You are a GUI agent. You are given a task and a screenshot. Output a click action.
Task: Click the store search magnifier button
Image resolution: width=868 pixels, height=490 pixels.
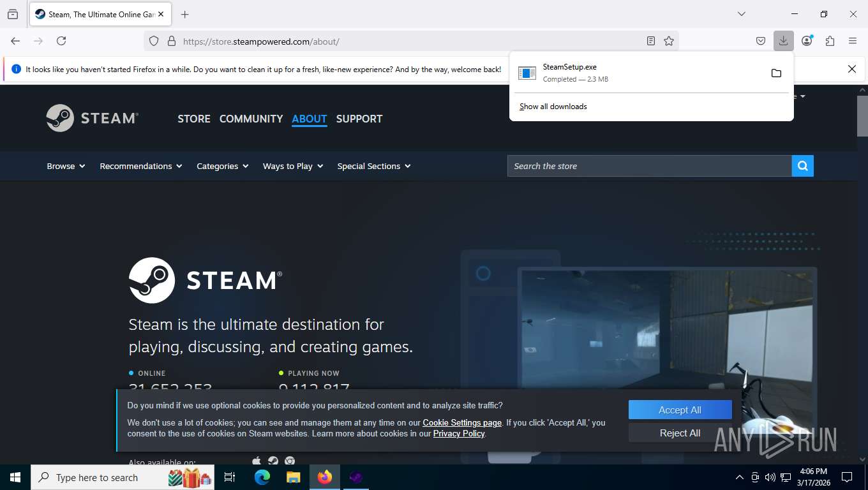(803, 166)
